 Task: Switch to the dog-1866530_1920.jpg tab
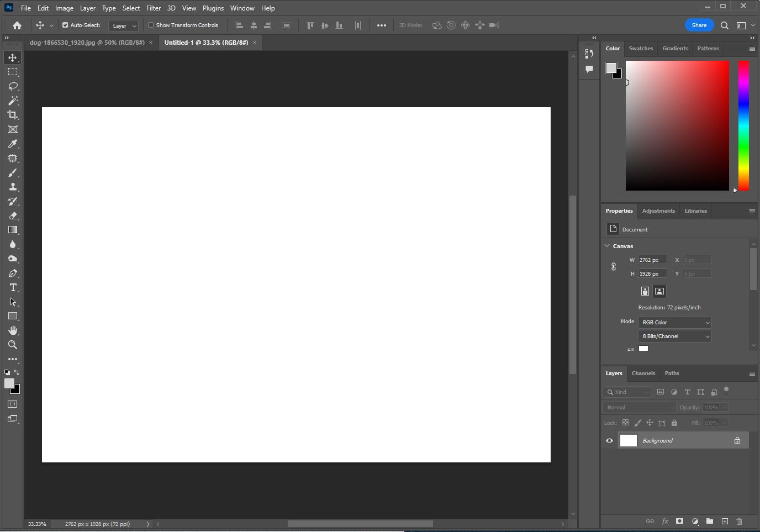coord(87,43)
